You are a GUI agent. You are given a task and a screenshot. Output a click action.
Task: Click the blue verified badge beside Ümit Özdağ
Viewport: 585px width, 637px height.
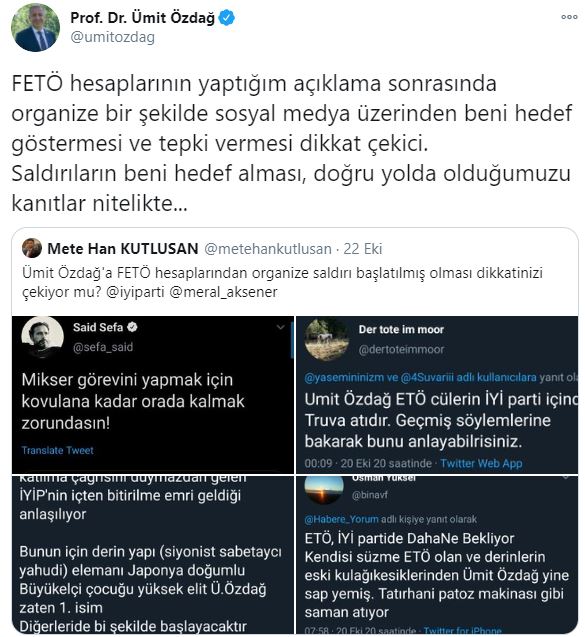coord(227,18)
